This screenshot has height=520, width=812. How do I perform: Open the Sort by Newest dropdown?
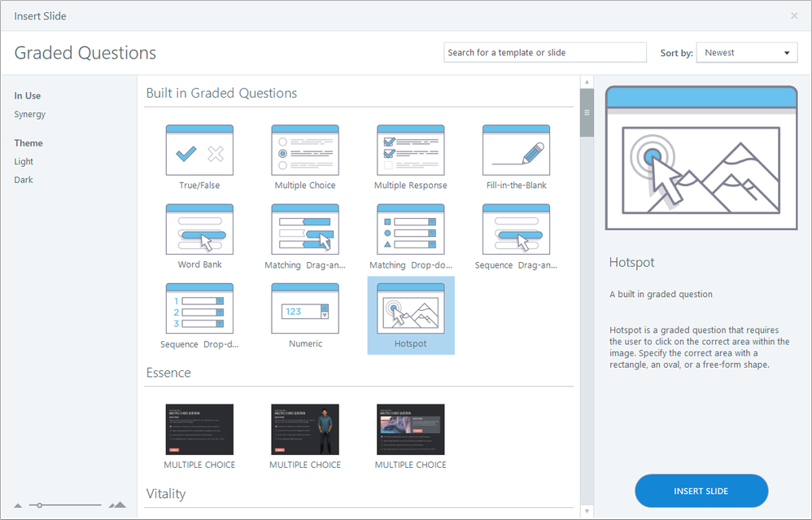pos(747,53)
